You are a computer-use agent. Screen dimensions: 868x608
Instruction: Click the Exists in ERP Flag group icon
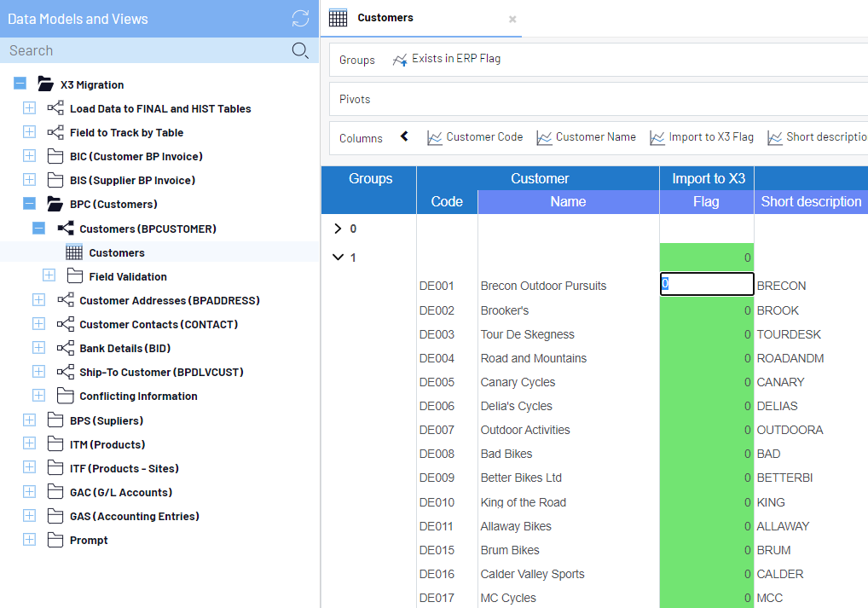click(x=400, y=60)
